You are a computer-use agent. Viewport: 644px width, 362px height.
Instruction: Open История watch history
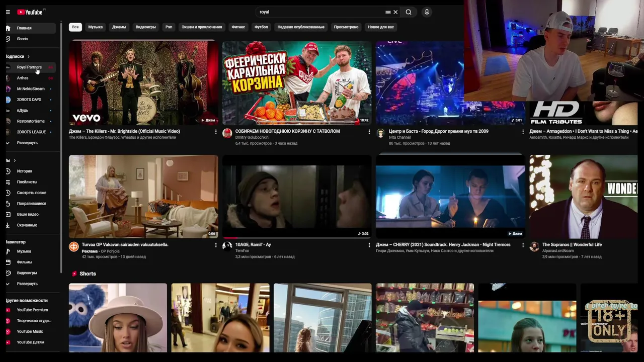tap(30, 171)
